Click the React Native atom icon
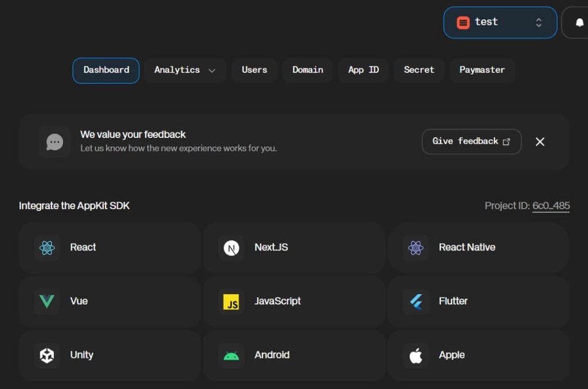Image resolution: width=588 pixels, height=389 pixels. click(x=416, y=248)
